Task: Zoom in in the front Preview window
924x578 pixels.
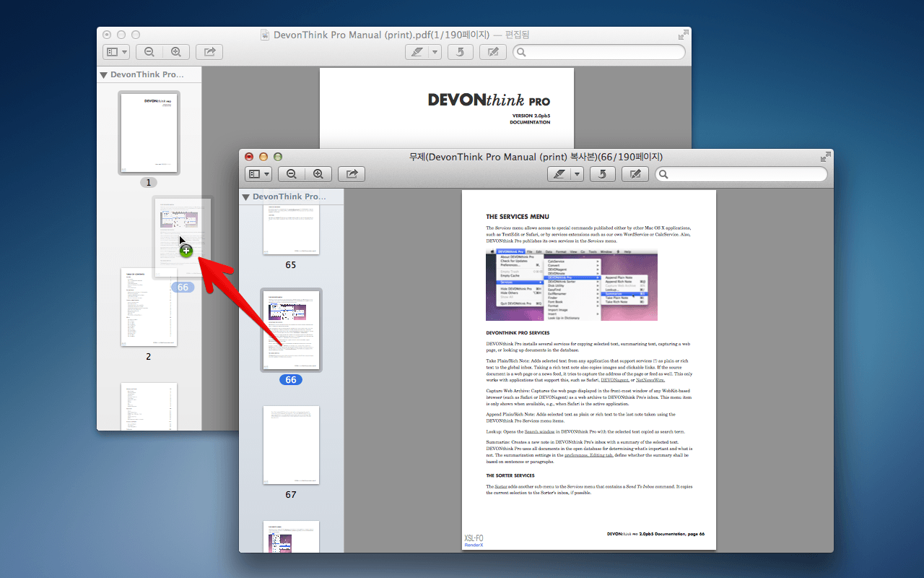Action: click(318, 174)
